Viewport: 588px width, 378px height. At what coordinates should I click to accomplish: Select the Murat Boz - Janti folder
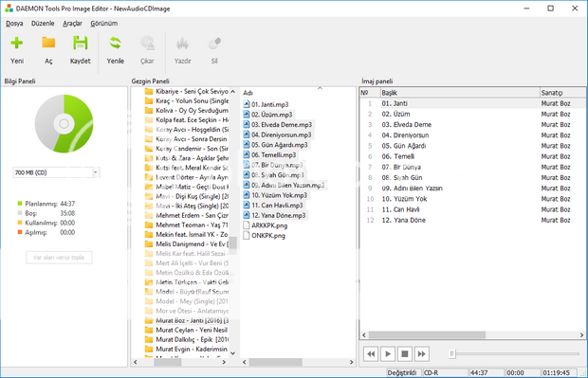point(187,320)
